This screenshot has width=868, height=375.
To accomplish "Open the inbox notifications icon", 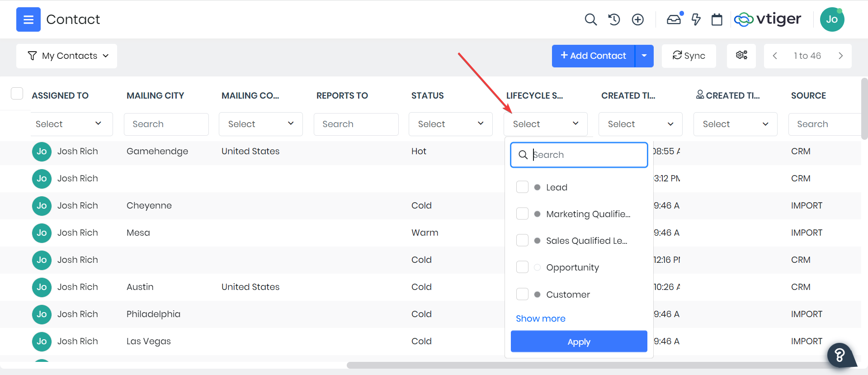I will 674,19.
